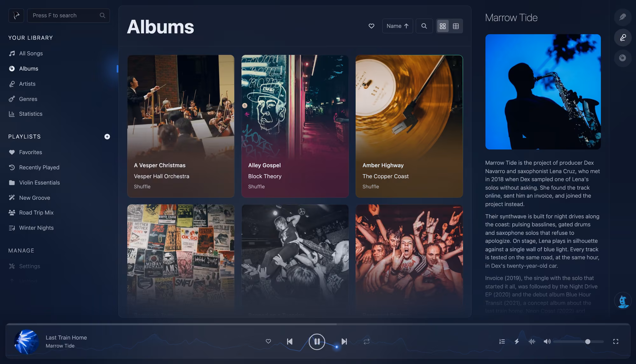Open the Name sort order dropdown
Image resolution: width=636 pixels, height=364 pixels.
(x=397, y=26)
